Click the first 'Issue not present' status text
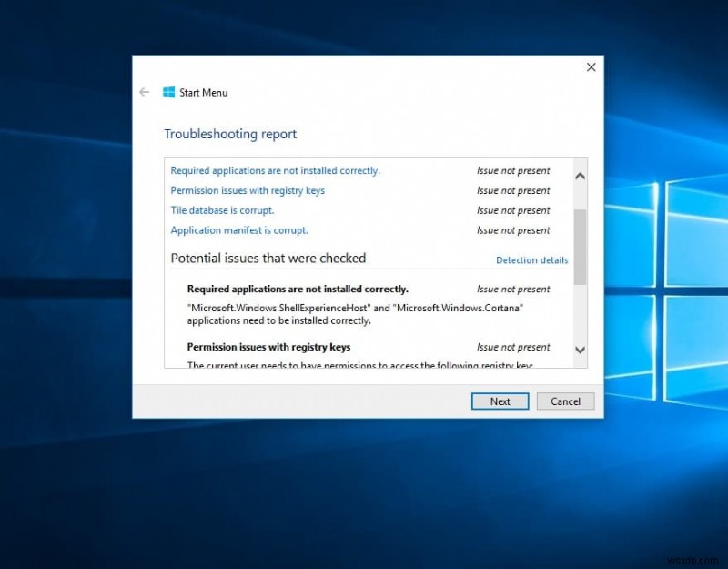This screenshot has height=569, width=728. (513, 170)
